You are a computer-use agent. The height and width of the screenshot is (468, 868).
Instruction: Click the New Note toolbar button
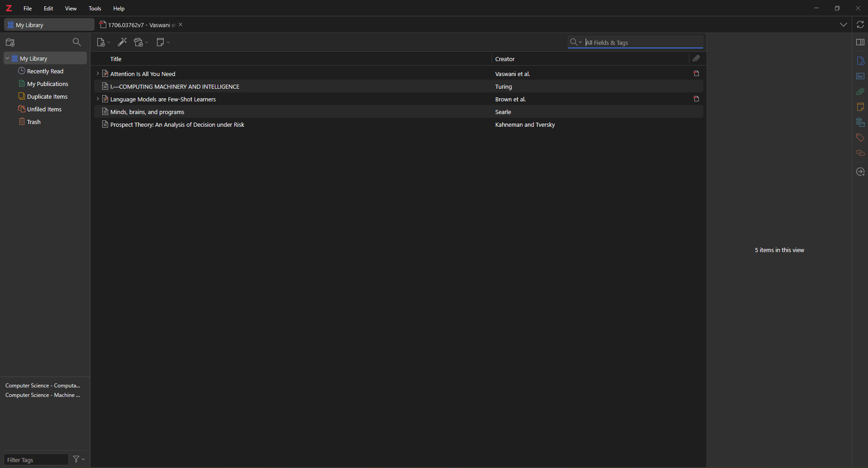tap(163, 43)
